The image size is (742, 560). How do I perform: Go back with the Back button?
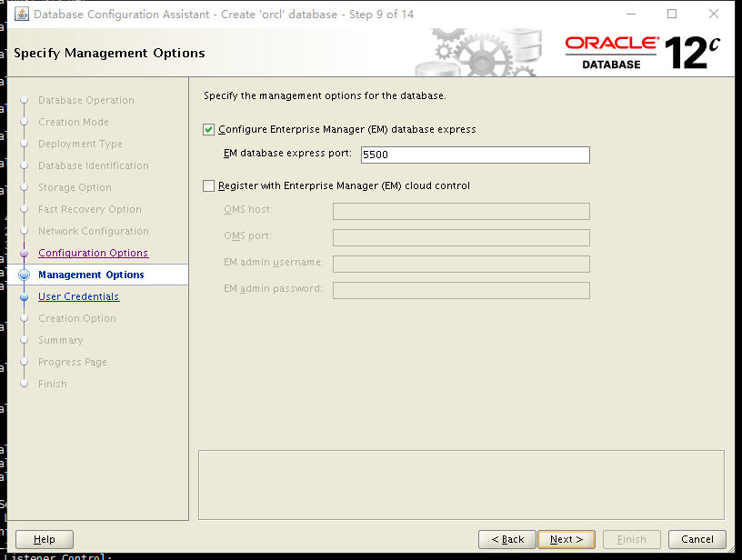coord(507,539)
